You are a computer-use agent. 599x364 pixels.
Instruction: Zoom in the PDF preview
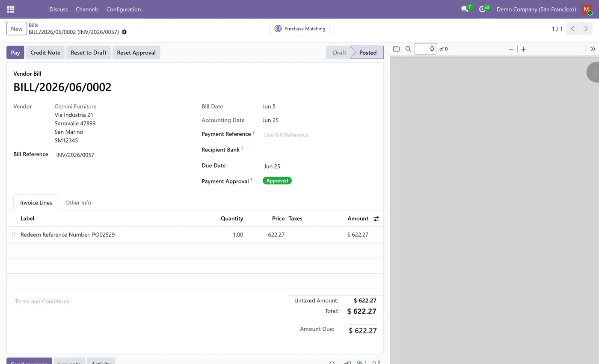(523, 49)
